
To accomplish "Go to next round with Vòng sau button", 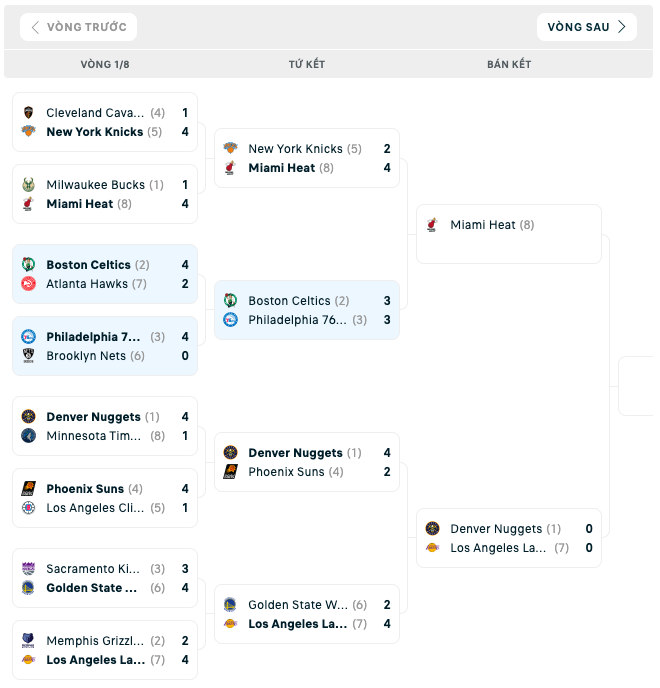I will tap(587, 27).
